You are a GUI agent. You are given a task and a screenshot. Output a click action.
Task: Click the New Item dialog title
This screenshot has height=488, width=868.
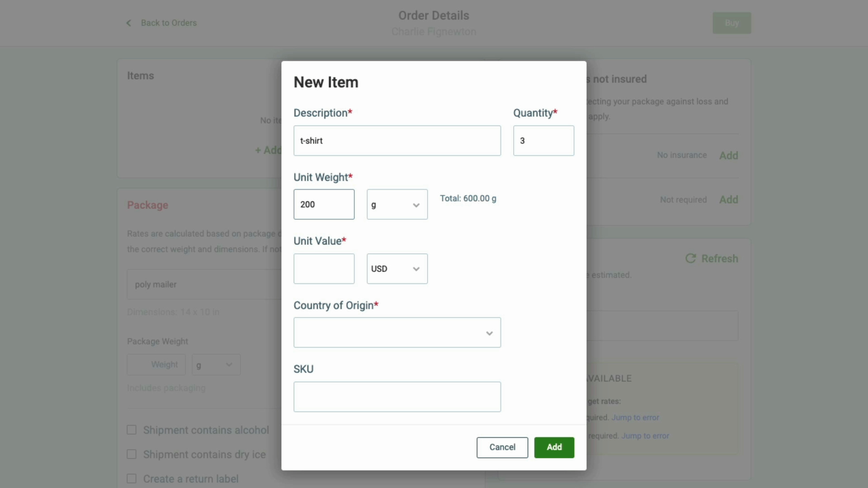click(x=325, y=82)
